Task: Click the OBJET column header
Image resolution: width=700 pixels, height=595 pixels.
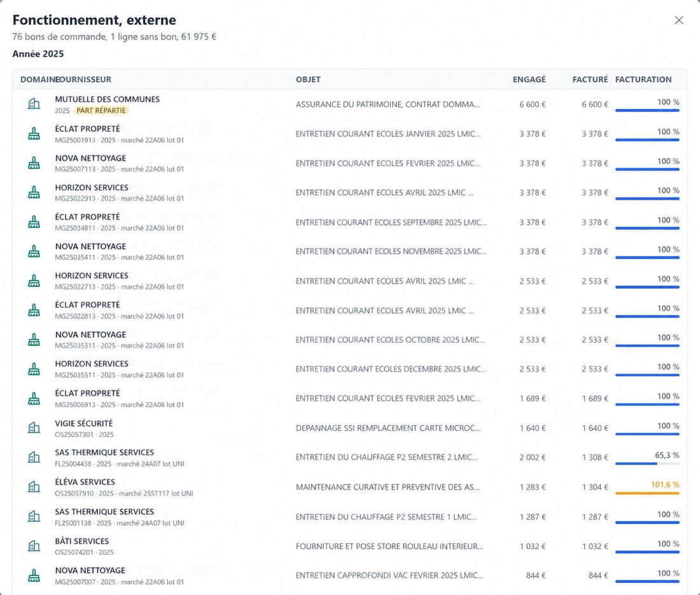Action: pyautogui.click(x=308, y=80)
